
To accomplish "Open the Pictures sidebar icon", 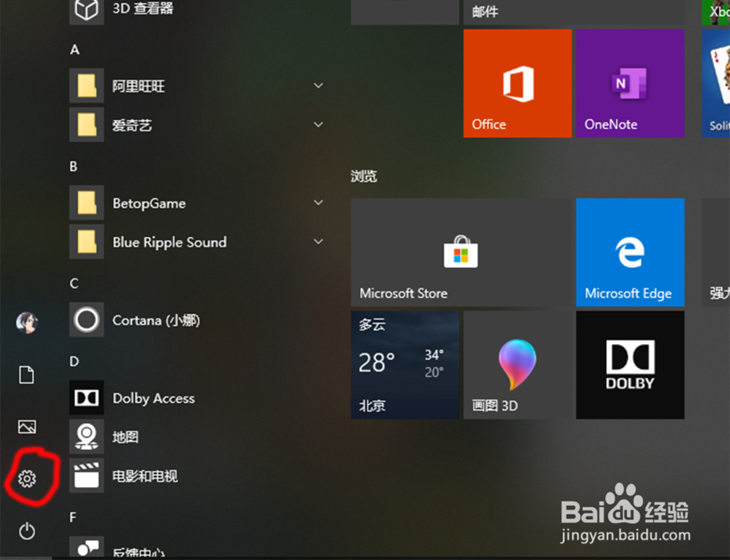I will 27,426.
